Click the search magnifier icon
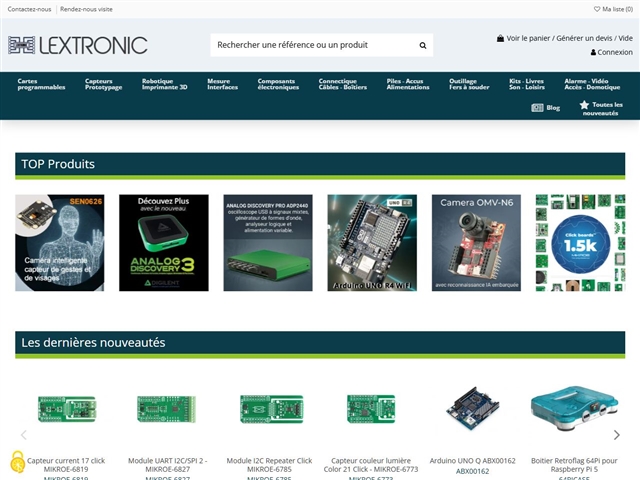The width and height of the screenshot is (640, 480). pyautogui.click(x=423, y=45)
